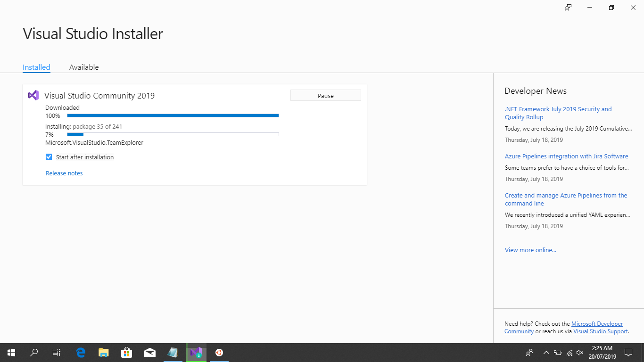Switch to the Available tab

(x=84, y=67)
